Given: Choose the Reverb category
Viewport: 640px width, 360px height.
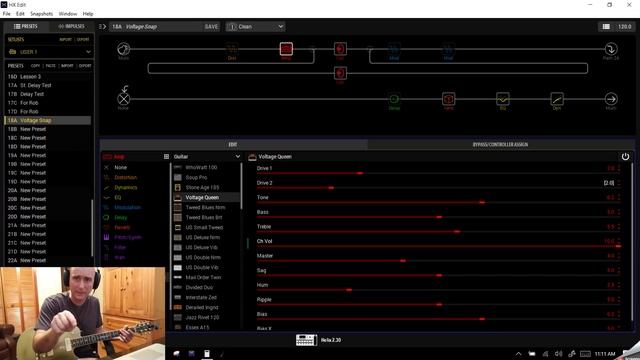Looking at the screenshot, I should tap(122, 227).
